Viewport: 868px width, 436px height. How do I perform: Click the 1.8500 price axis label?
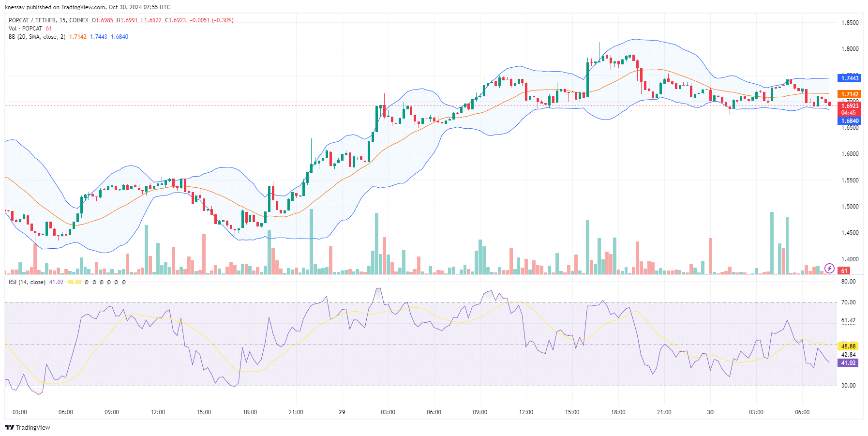[x=850, y=23]
